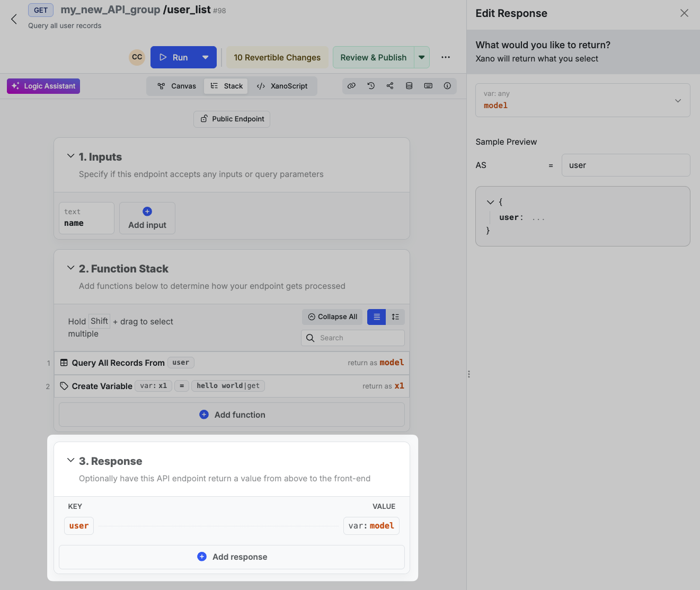Enable the compact list view toggle
This screenshot has height=590, width=700.
[377, 317]
